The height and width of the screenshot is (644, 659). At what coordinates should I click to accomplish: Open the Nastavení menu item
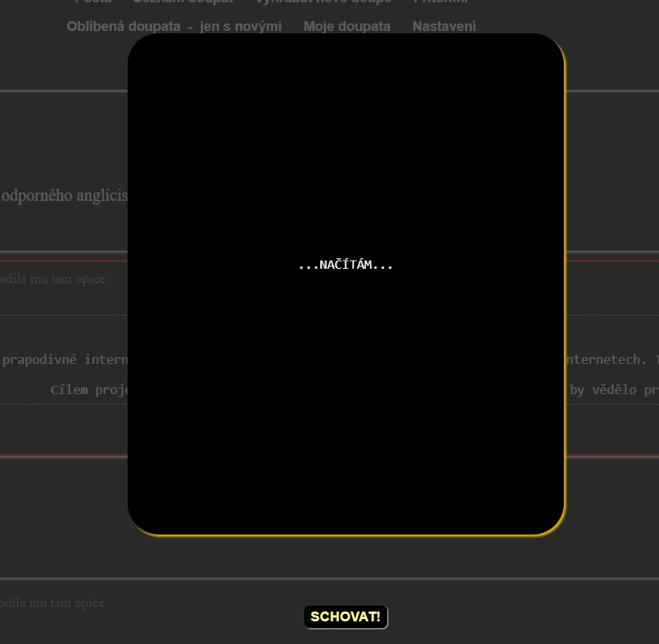(x=444, y=26)
